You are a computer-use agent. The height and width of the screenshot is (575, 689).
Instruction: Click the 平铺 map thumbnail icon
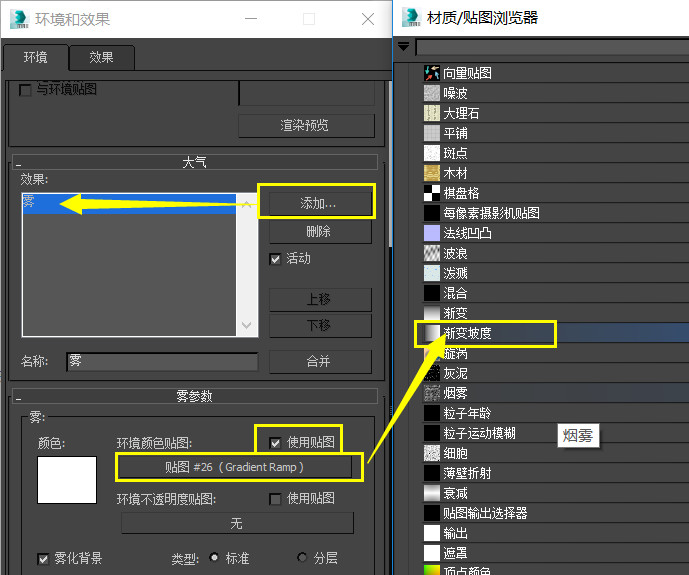click(432, 133)
